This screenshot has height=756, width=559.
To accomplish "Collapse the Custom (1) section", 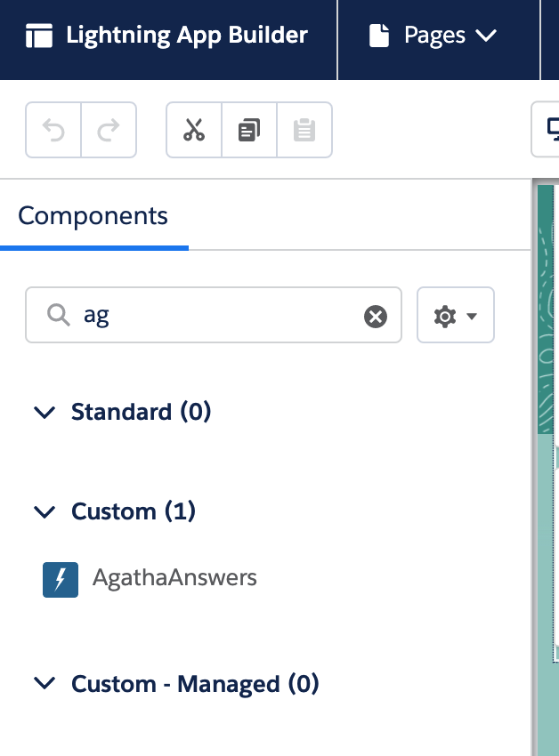I will click(x=45, y=511).
